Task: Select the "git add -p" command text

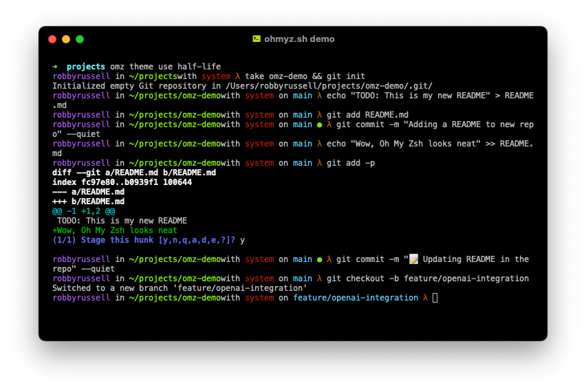Action: click(x=350, y=163)
